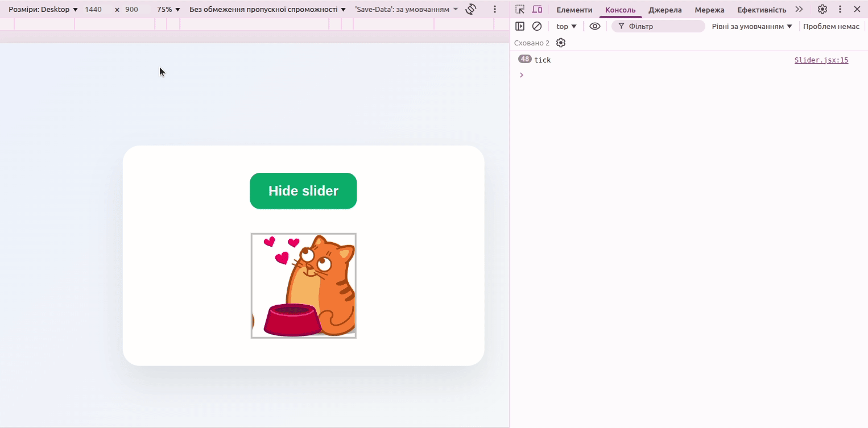Click the rotate viewport icon

(470, 9)
